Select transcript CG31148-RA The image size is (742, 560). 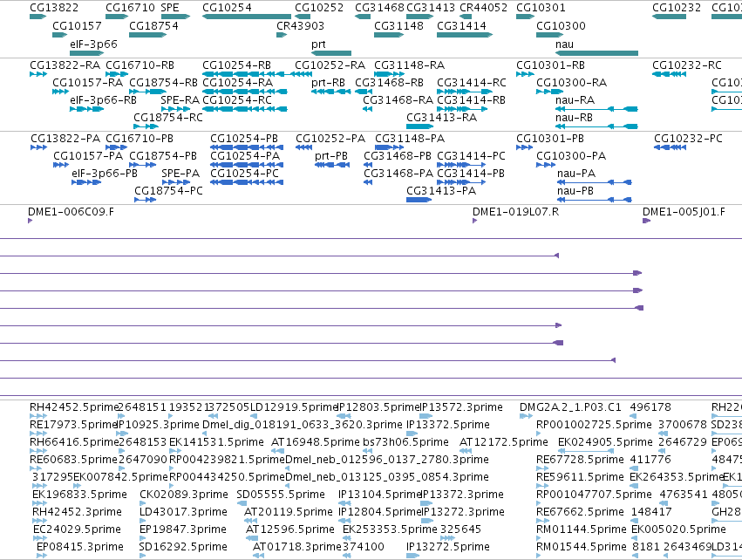(x=410, y=65)
